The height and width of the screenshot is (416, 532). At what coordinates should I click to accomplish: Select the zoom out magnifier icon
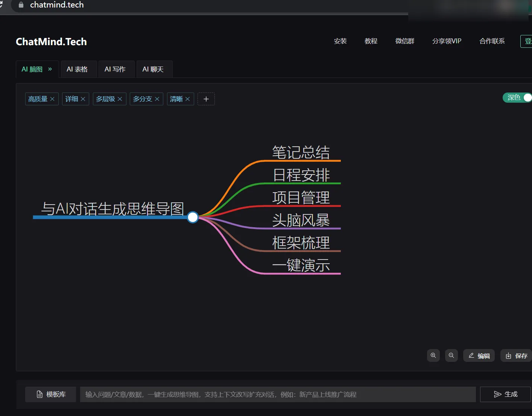click(x=451, y=355)
